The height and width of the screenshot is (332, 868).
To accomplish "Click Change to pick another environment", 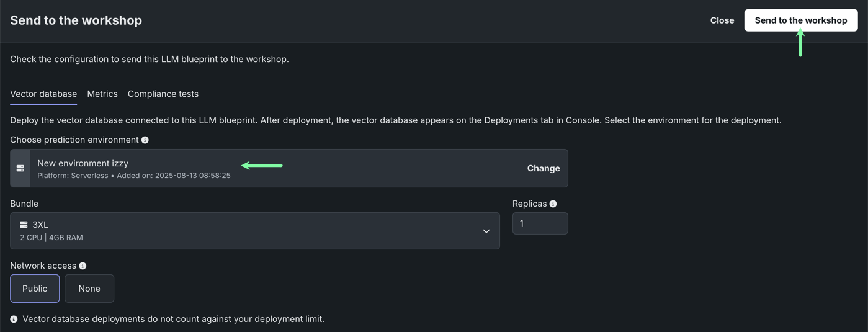I will tap(543, 168).
